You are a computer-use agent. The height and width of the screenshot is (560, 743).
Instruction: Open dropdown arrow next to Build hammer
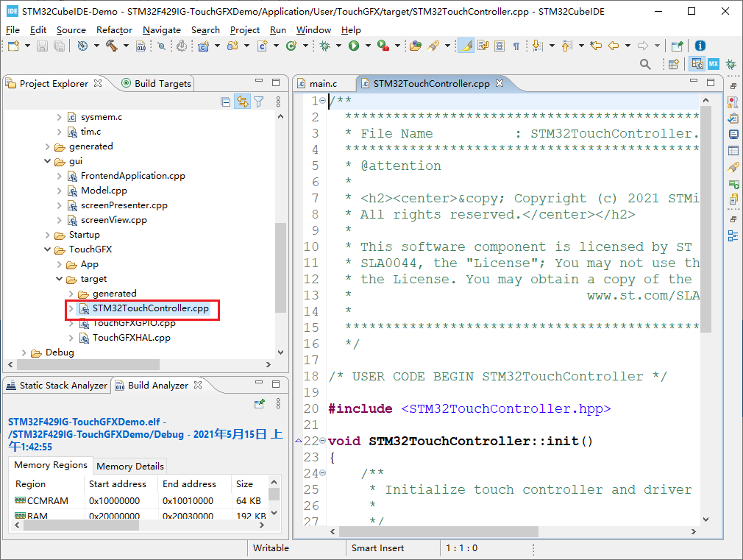click(124, 46)
